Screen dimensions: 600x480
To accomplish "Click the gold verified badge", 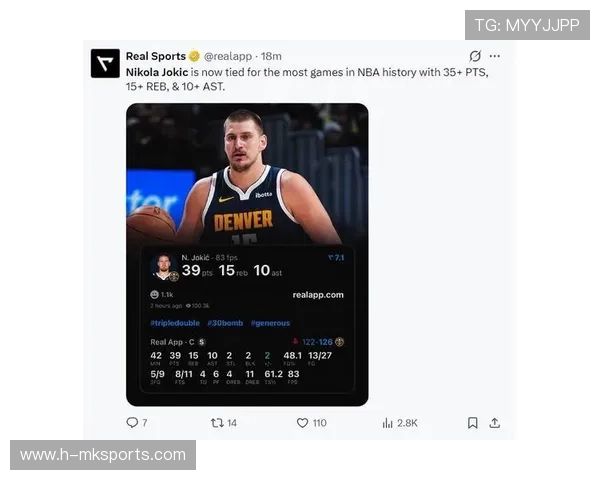I will point(194,56).
